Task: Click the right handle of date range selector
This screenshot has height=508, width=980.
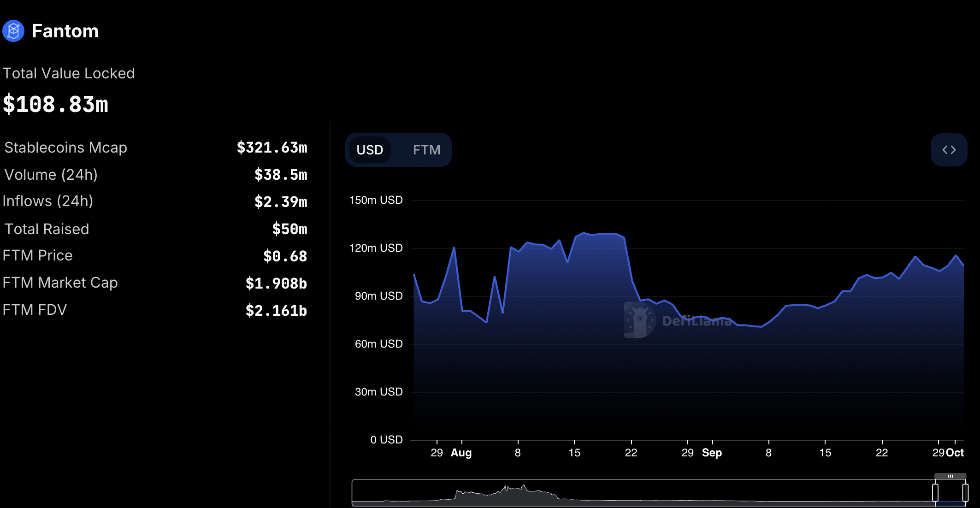Action: [x=965, y=492]
